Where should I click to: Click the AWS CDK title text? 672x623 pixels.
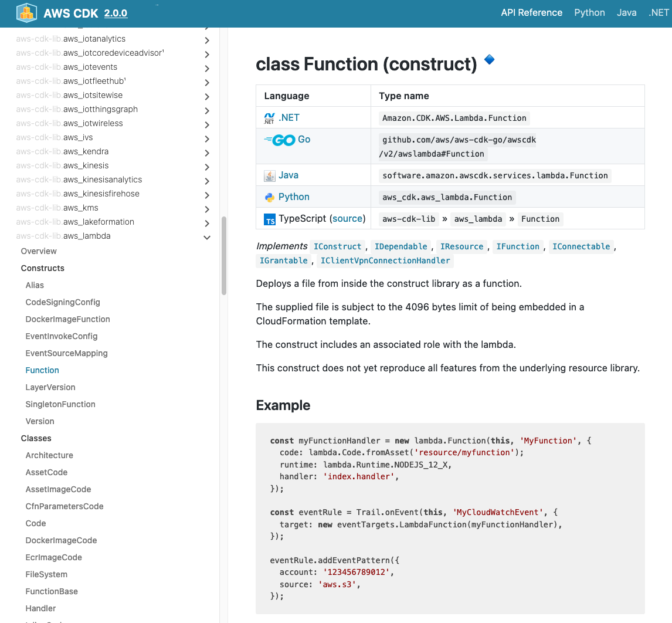pyautogui.click(x=71, y=13)
